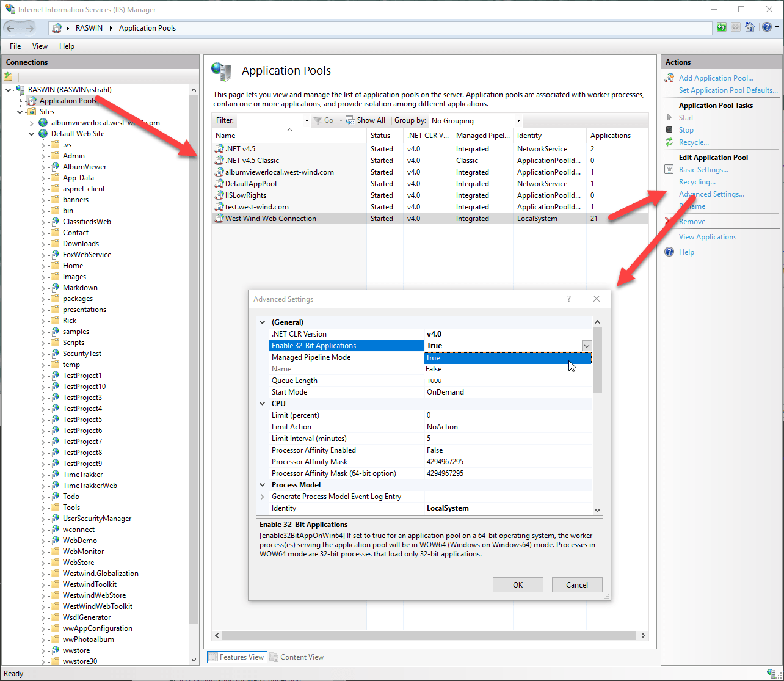The height and width of the screenshot is (681, 784).
Task: Click the Add Application Pool... link
Action: click(x=716, y=78)
